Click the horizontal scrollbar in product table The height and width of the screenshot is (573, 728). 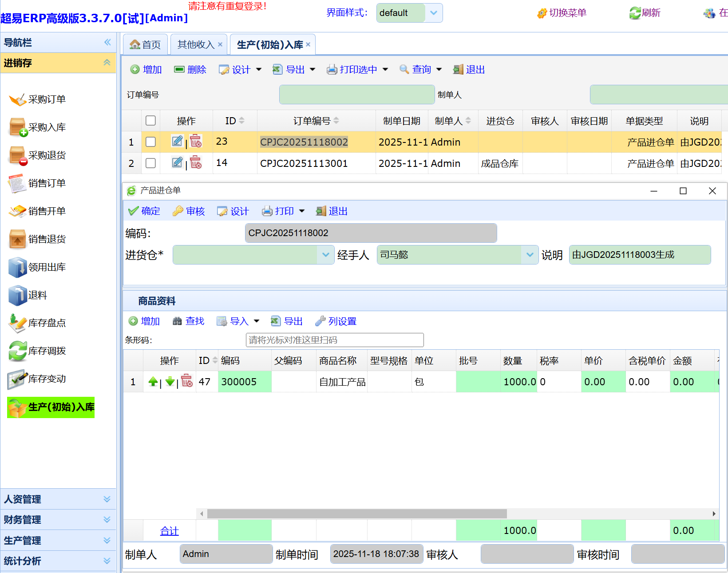[x=357, y=514]
